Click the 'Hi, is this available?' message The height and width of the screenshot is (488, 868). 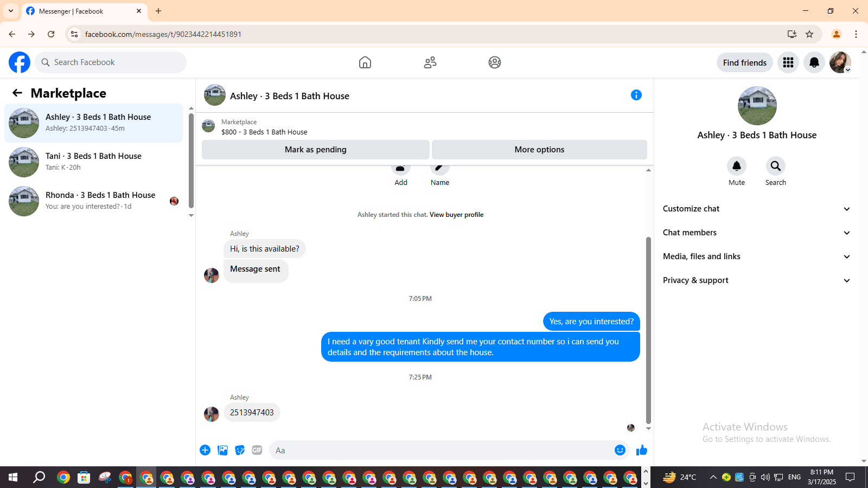(x=265, y=249)
